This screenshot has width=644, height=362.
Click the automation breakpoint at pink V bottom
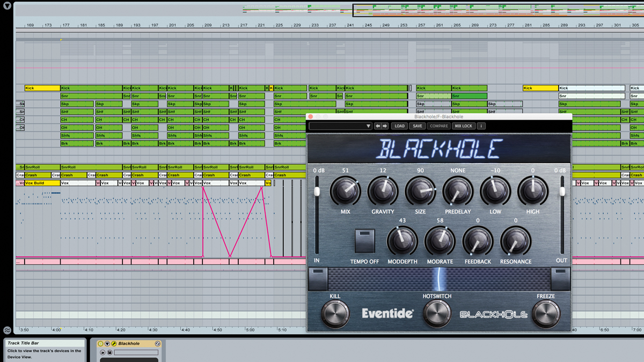click(x=230, y=256)
